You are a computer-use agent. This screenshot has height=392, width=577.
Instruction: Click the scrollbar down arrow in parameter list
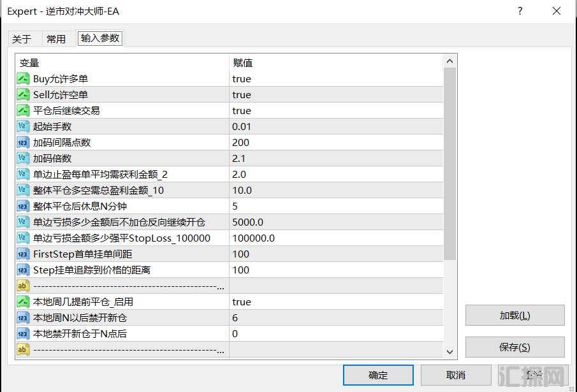449,352
